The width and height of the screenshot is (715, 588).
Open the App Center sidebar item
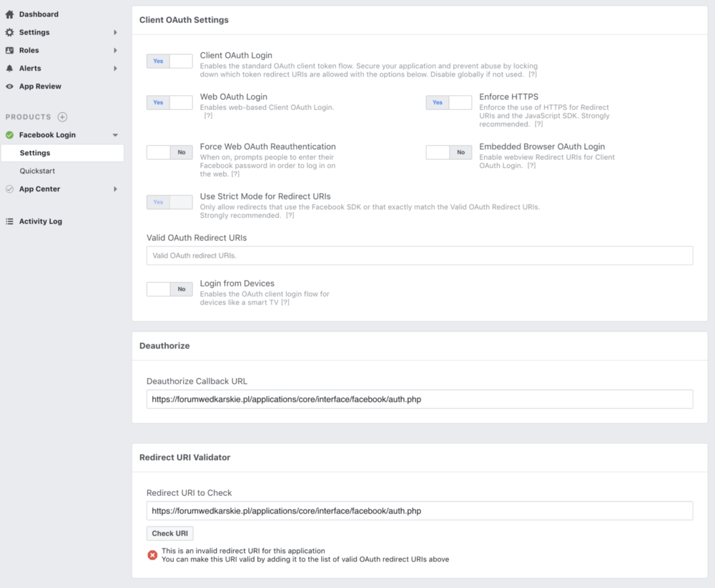pyautogui.click(x=39, y=189)
